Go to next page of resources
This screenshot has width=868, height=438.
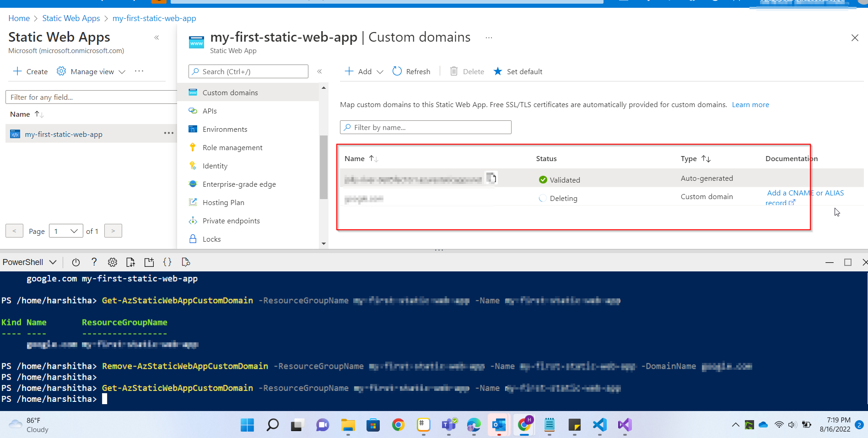click(113, 231)
